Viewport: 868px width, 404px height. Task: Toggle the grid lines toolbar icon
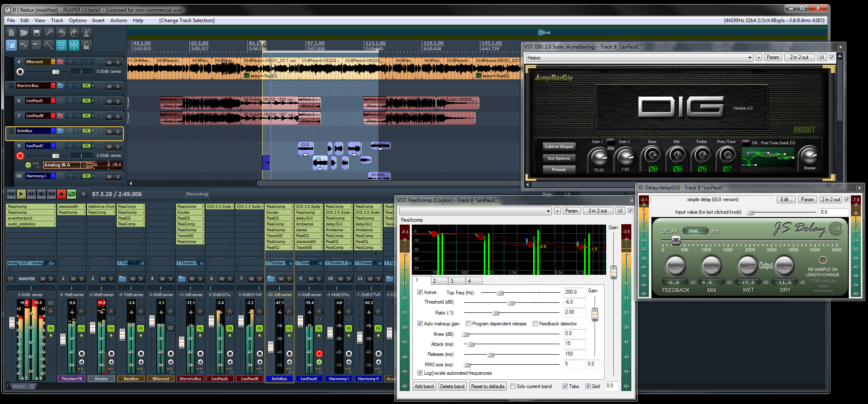tap(61, 45)
